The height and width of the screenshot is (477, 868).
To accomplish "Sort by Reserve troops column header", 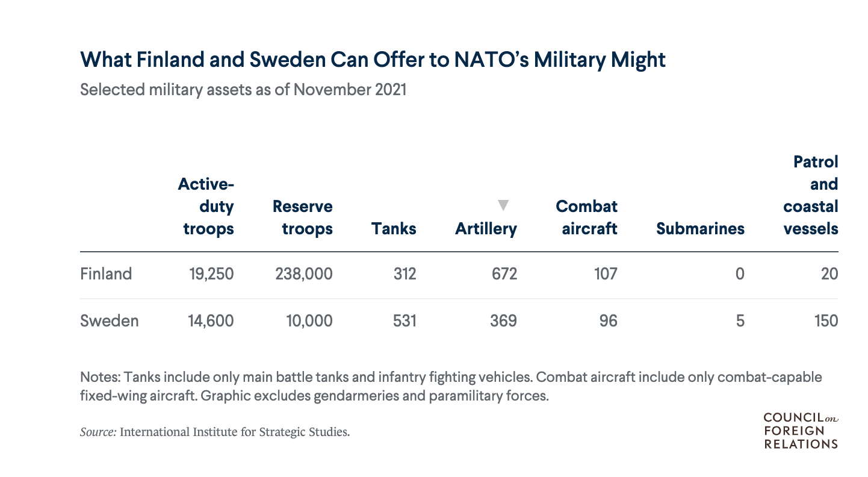I will (302, 217).
